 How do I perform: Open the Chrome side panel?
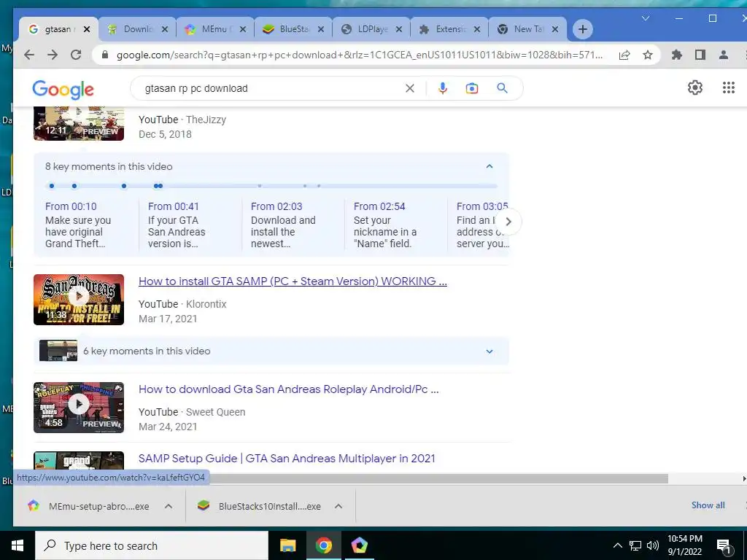point(700,55)
